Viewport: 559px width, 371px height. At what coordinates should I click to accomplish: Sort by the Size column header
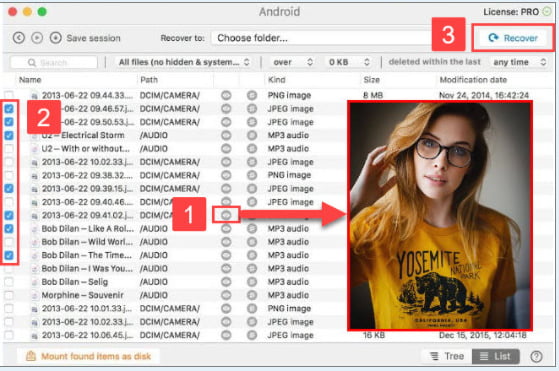tap(371, 80)
